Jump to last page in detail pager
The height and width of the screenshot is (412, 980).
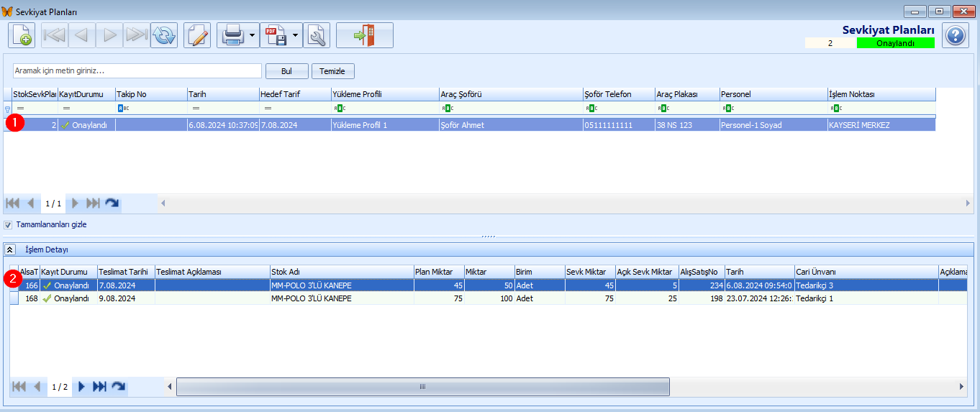[99, 387]
